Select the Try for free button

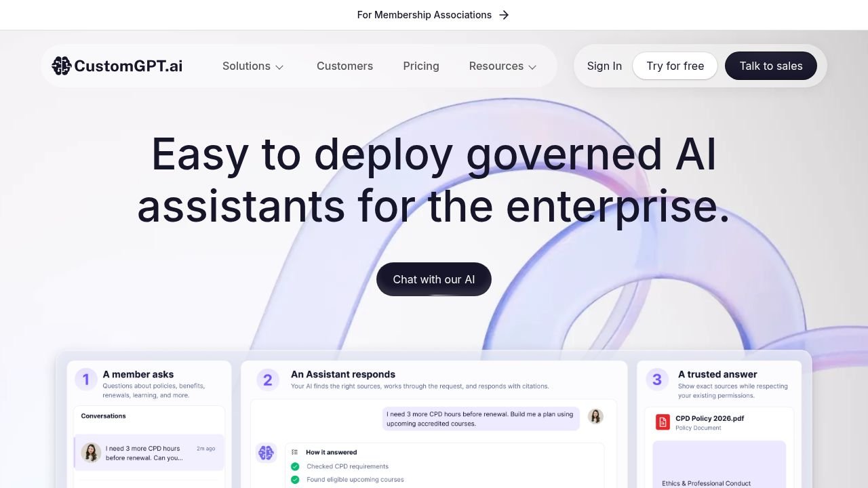pyautogui.click(x=675, y=66)
